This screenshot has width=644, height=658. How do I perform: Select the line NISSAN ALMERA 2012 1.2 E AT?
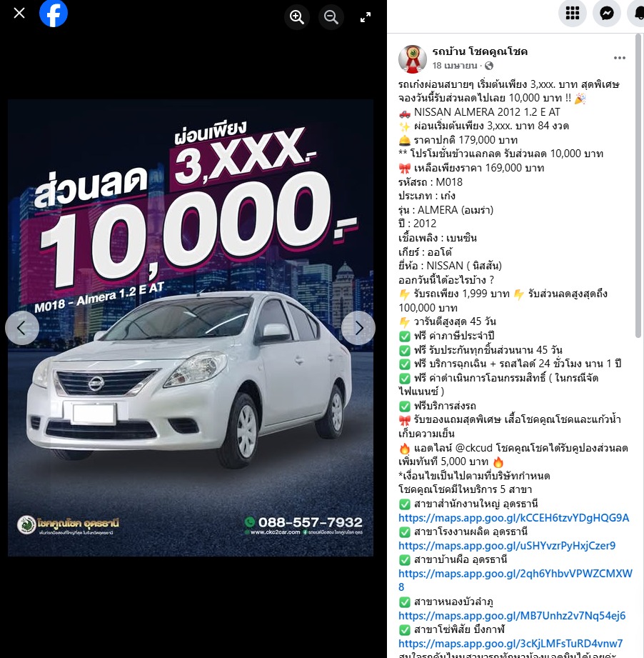point(487,112)
